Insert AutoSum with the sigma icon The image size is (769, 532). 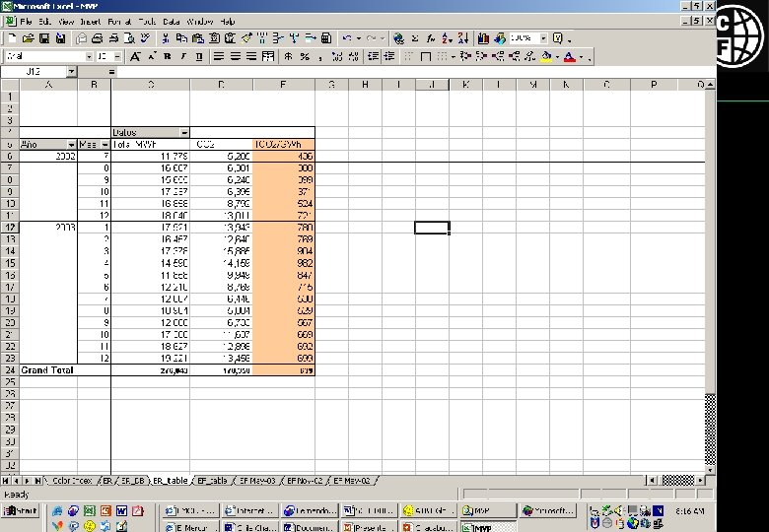coord(415,38)
